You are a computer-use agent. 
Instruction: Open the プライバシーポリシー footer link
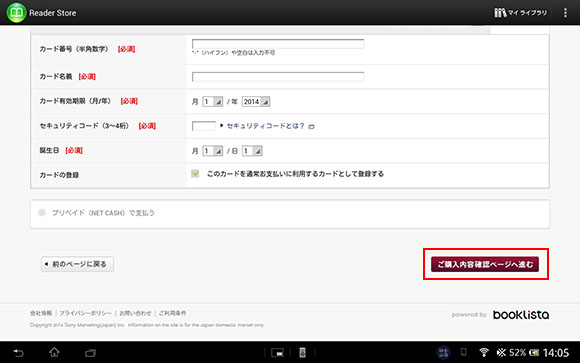click(x=85, y=313)
